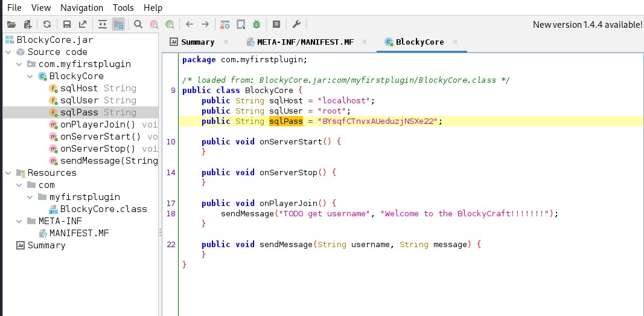644x316 pixels.
Task: Click the Reload files icon
Action: (46, 25)
